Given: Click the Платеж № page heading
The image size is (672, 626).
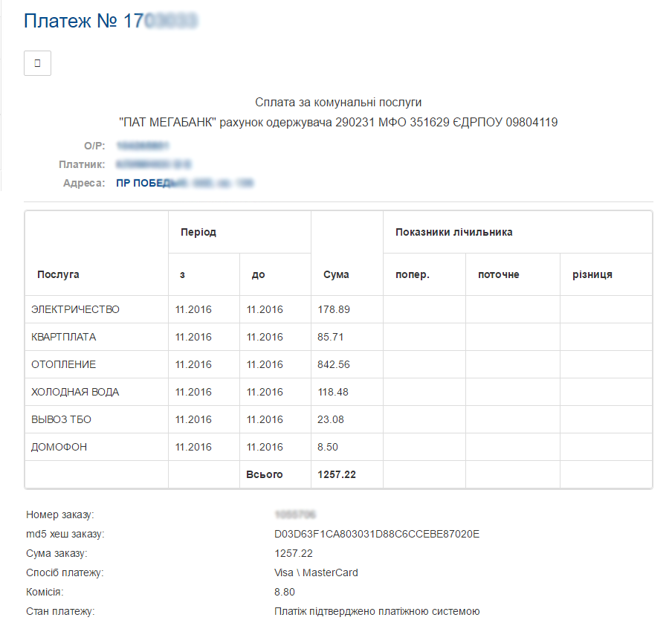Looking at the screenshot, I should (x=111, y=21).
